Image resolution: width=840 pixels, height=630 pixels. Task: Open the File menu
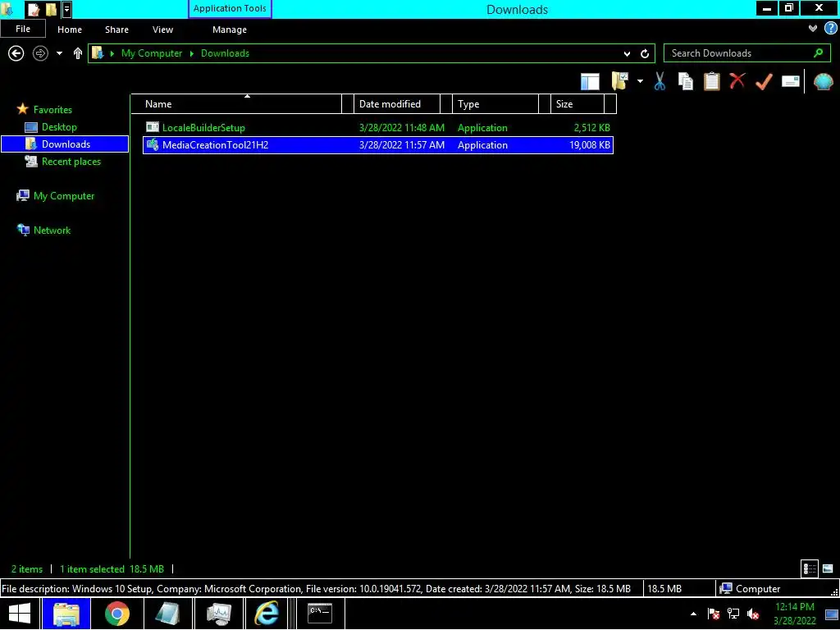click(23, 29)
